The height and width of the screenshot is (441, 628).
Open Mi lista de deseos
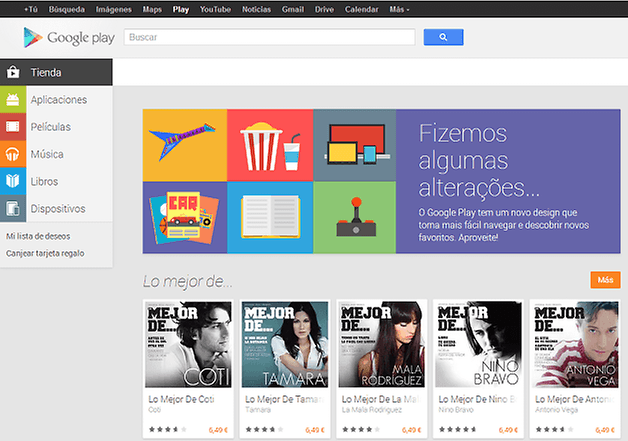click(38, 236)
